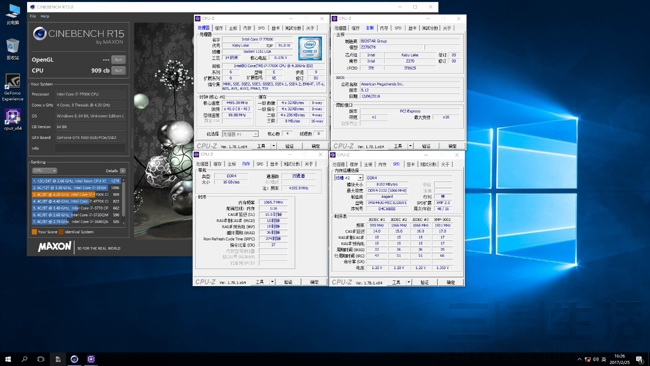Run the OpenGL benchmark in Cinebench
Screen dimensions: 650x366
click(x=118, y=60)
